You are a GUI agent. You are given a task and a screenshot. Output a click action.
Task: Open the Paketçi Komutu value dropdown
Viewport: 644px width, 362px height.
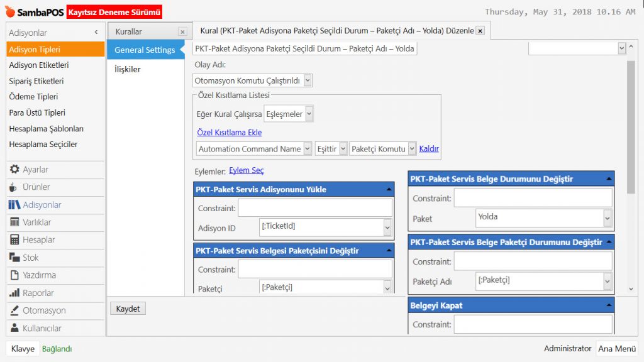tap(411, 149)
